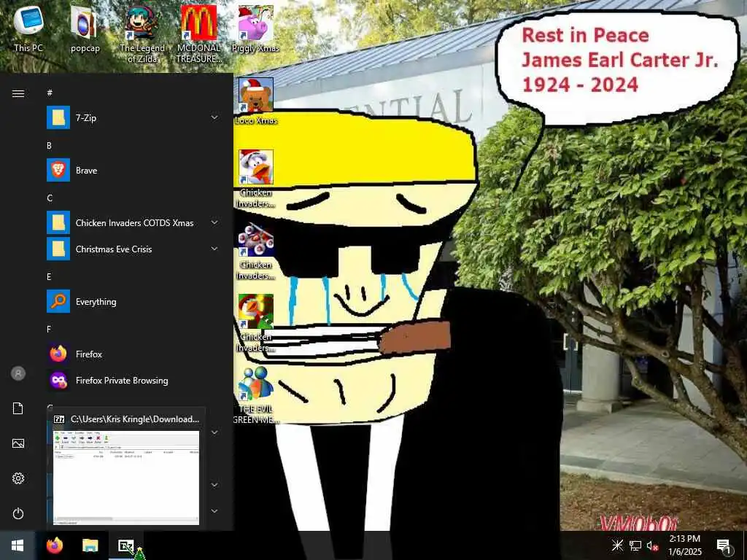Open The Legend of Zilda shortcut
The height and width of the screenshot is (560, 747).
(x=142, y=34)
